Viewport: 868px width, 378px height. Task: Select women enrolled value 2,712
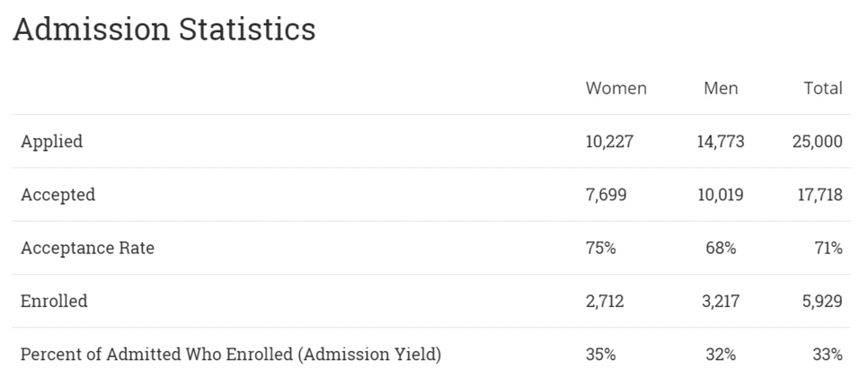pos(605,301)
